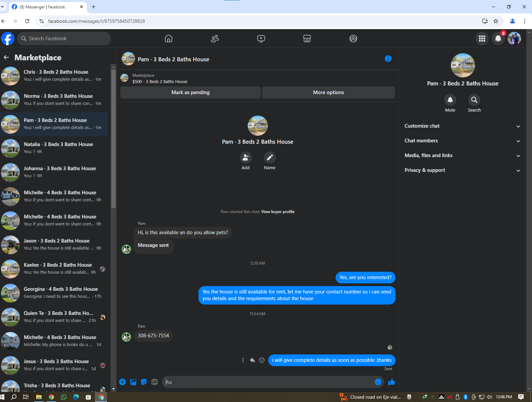
Task: Open the Video (Watch) icon
Action: click(261, 39)
